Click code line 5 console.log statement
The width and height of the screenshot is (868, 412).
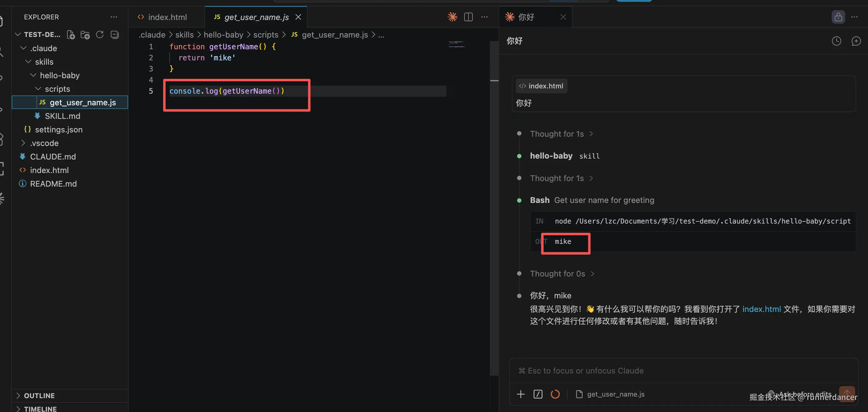click(x=227, y=91)
